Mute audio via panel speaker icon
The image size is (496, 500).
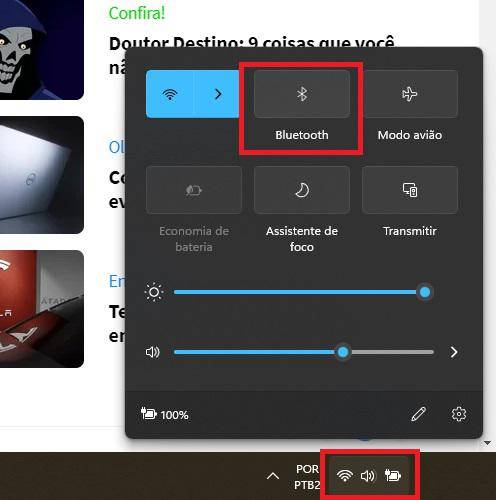point(153,352)
